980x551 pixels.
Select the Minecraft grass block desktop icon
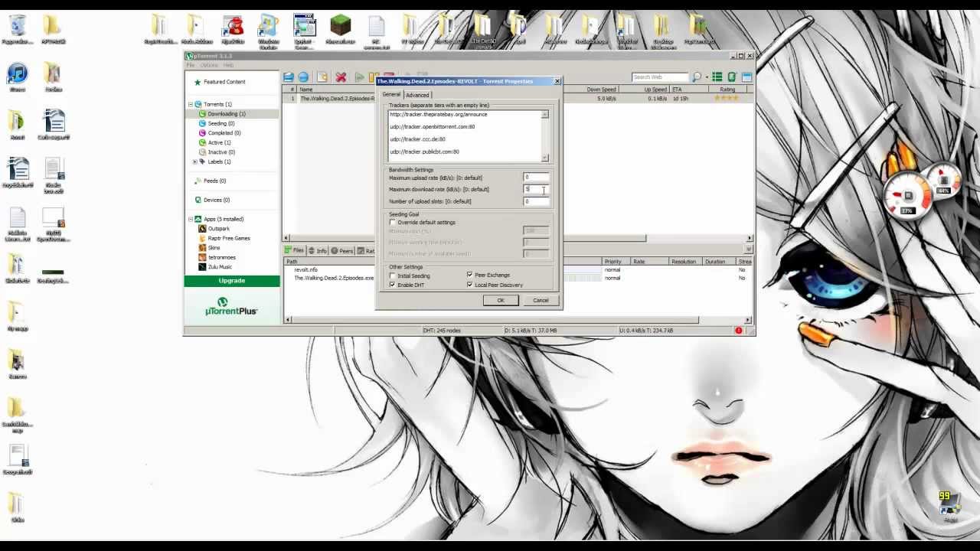[340, 29]
